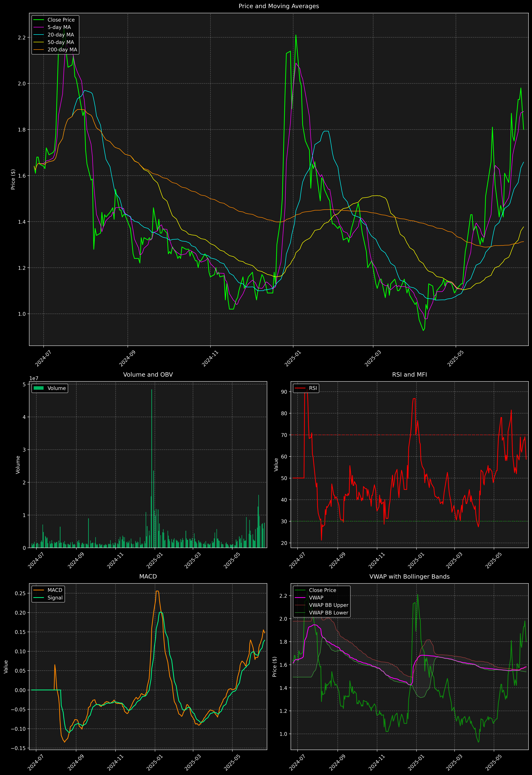Image resolution: width=532 pixels, height=775 pixels.
Task: Click the "Volume and OBV" chart title
Action: [x=148, y=374]
